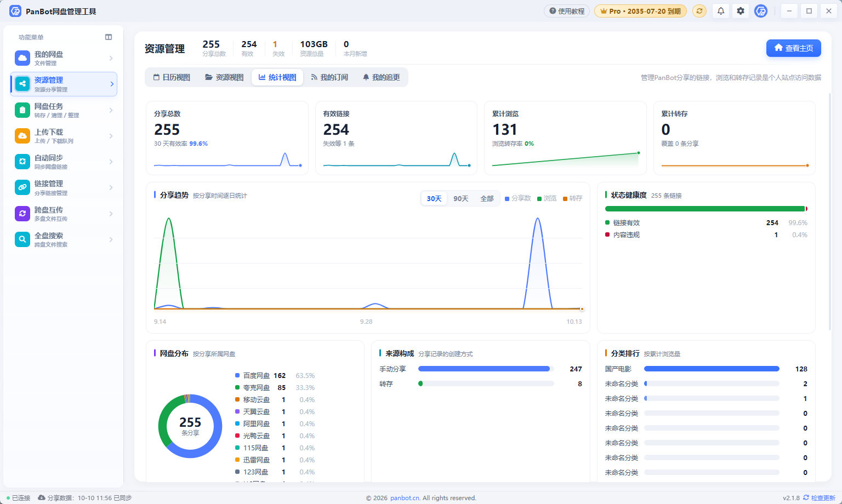Click the 自动同步 sync icon
The height and width of the screenshot is (504, 842).
point(22,162)
